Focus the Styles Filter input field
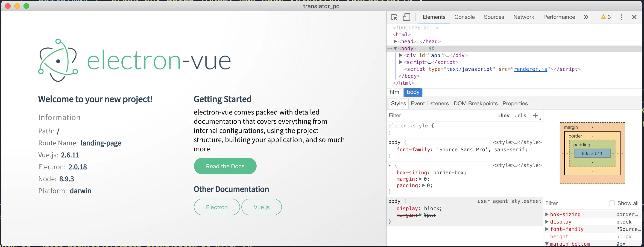The image size is (644, 247). pos(441,115)
